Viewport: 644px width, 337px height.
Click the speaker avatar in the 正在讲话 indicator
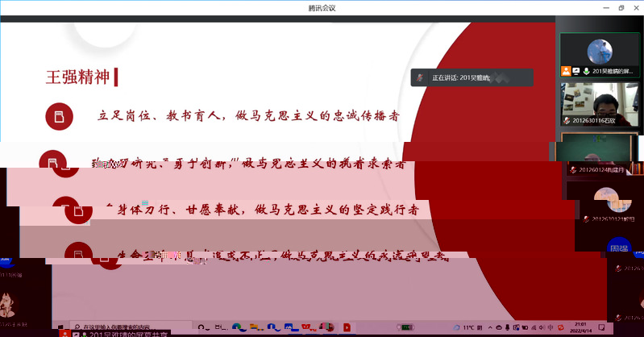420,77
